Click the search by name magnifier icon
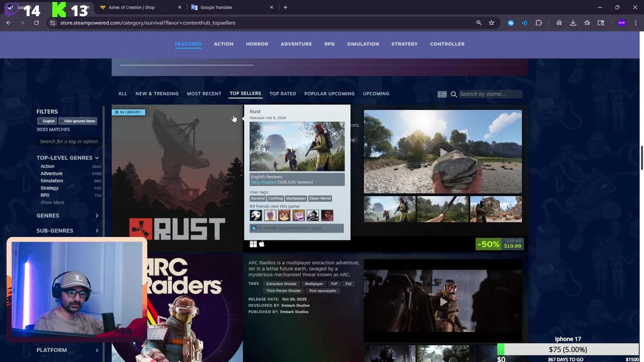 [x=454, y=94]
